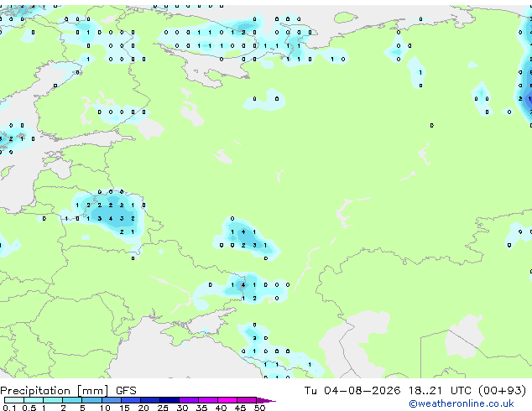The image size is (532, 411).
Task: Click the "Precipitation [mm]" title text
Action: coord(55,391)
